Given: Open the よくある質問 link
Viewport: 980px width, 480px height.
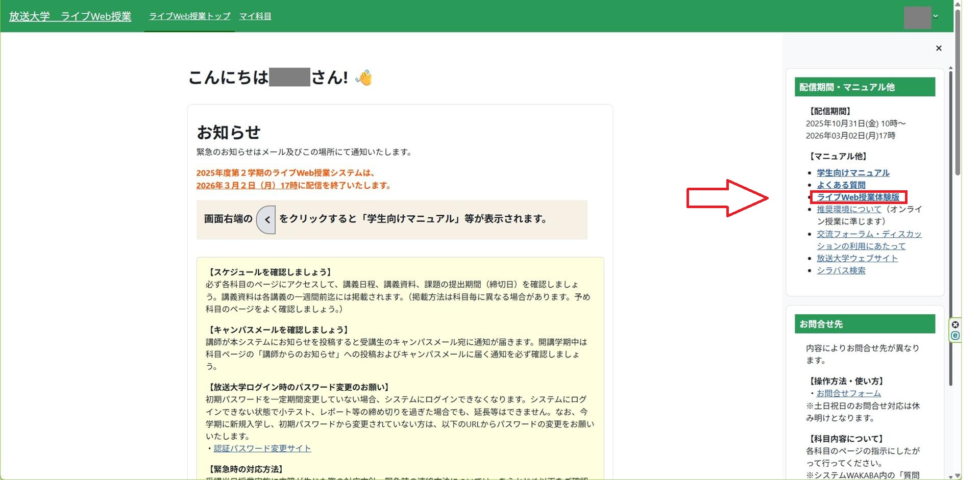Looking at the screenshot, I should click(x=841, y=185).
